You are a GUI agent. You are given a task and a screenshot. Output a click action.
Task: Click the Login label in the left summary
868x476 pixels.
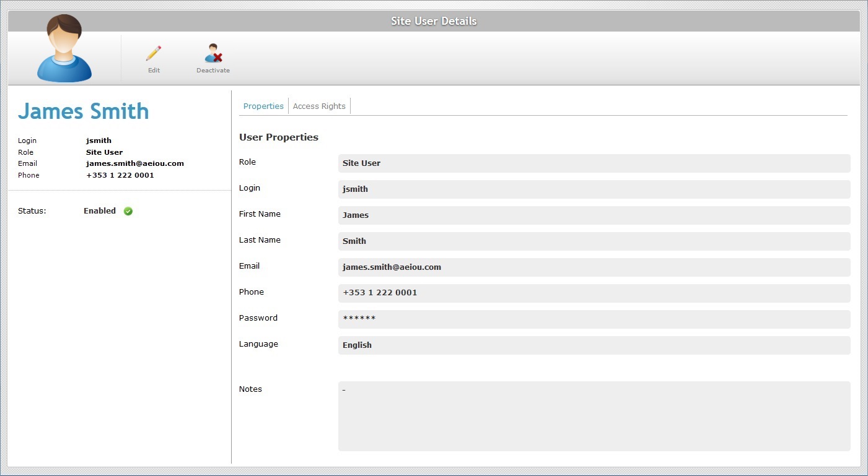point(27,141)
